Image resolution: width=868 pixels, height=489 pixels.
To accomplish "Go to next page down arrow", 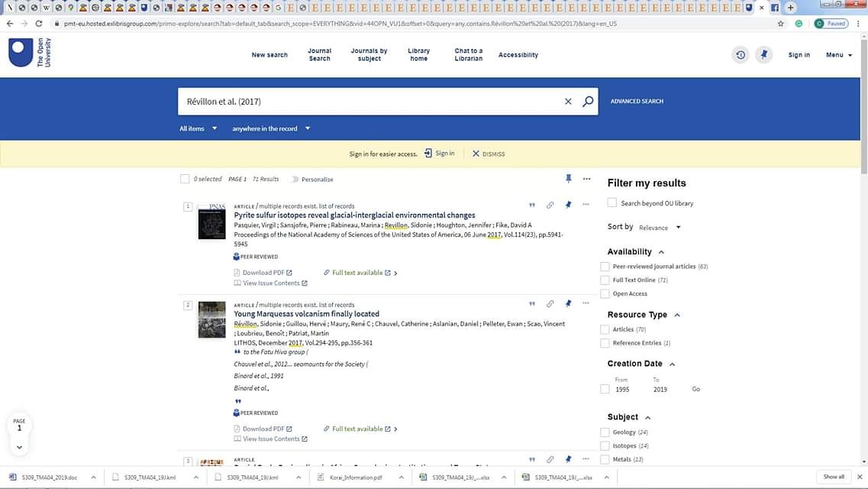I will coord(19,447).
